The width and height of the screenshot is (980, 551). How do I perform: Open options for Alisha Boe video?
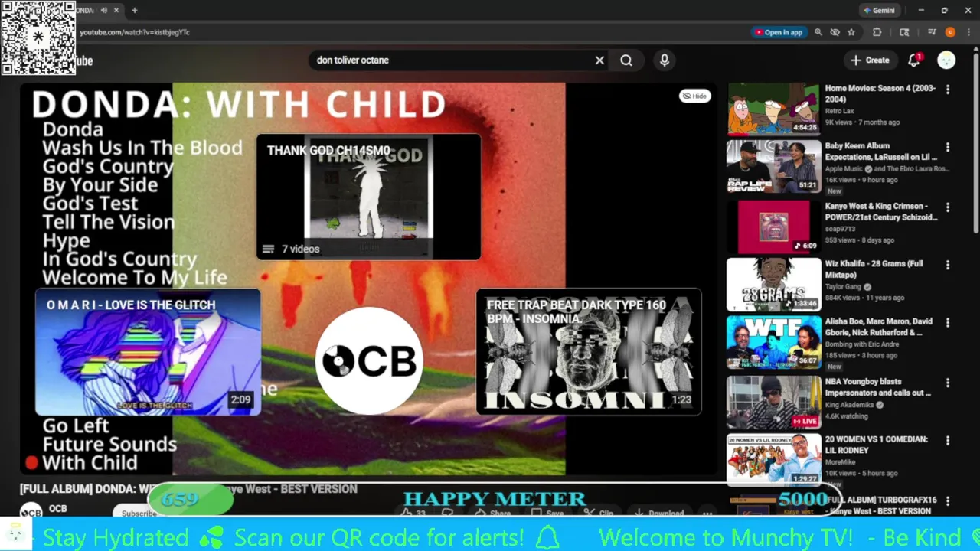click(948, 324)
